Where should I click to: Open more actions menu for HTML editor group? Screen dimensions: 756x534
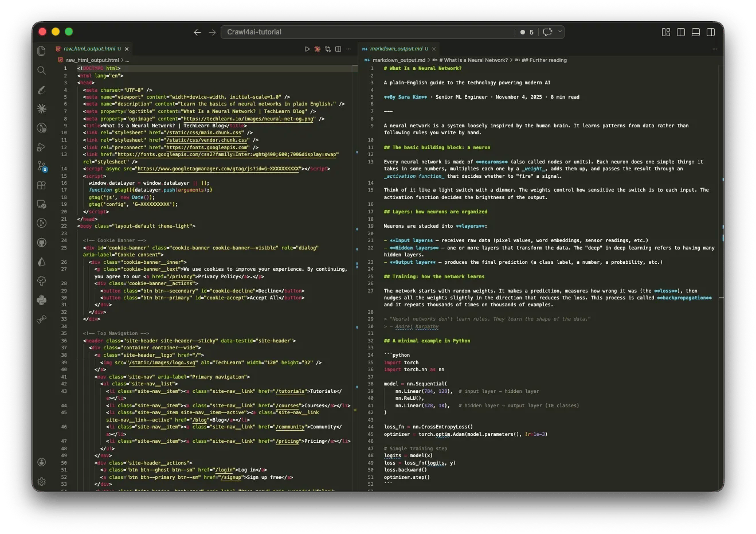click(x=348, y=49)
